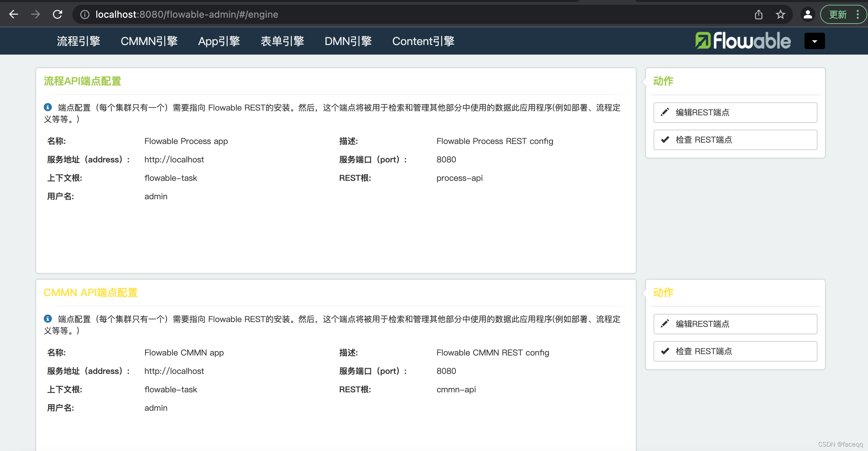The width and height of the screenshot is (868, 451).
Task: Bookmark this page with the star icon
Action: [x=780, y=14]
